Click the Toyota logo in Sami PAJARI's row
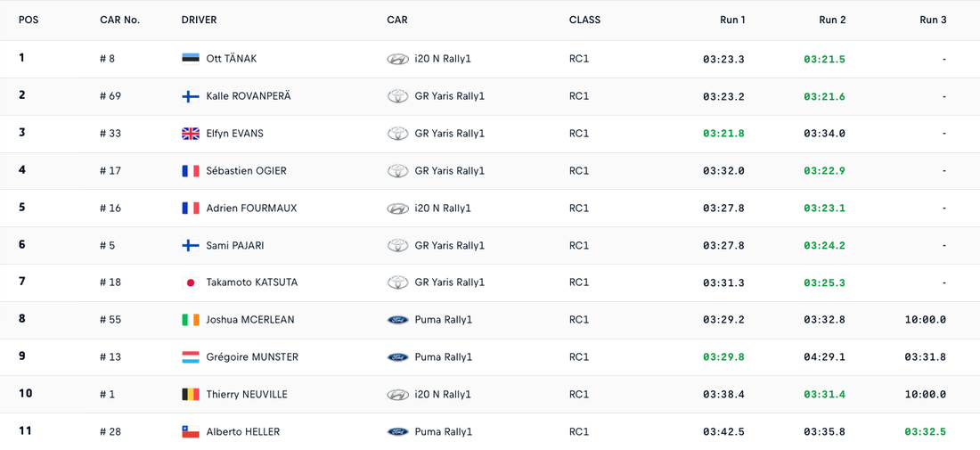 tap(397, 246)
